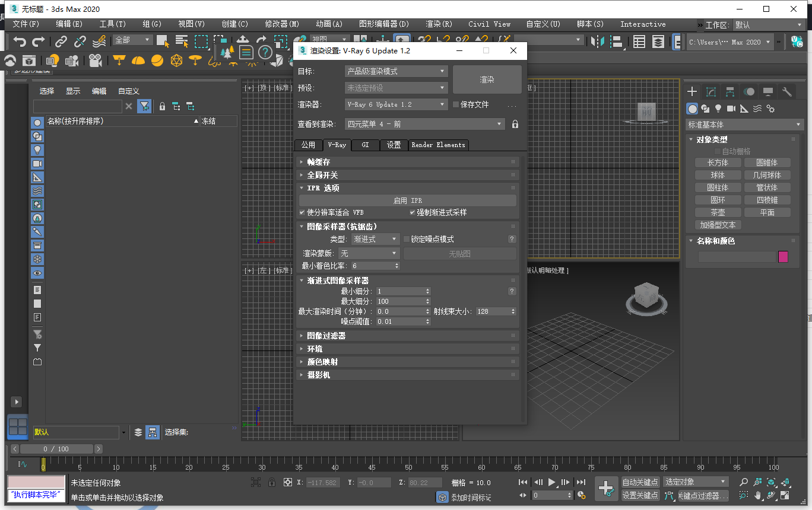Toggle the Scene Explorer icon in toolbar
This screenshot has width=812, height=510.
[x=639, y=41]
